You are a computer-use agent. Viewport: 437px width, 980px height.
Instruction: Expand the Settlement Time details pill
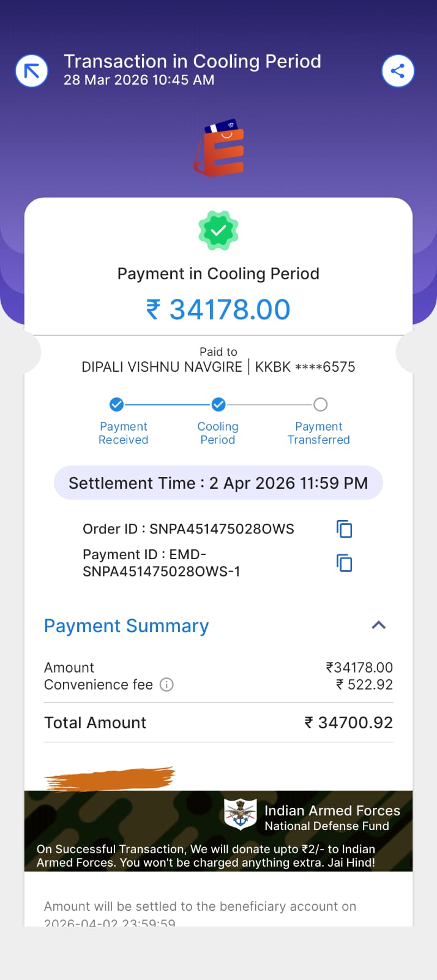pyautogui.click(x=219, y=483)
